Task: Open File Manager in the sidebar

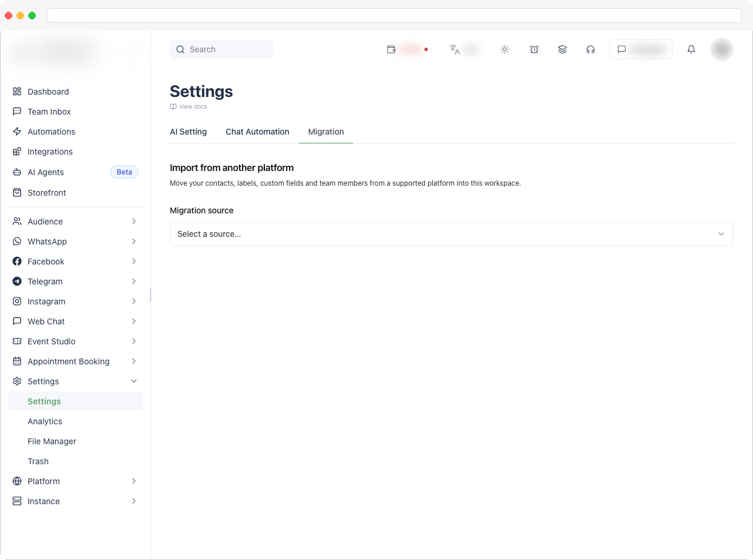Action: tap(52, 441)
